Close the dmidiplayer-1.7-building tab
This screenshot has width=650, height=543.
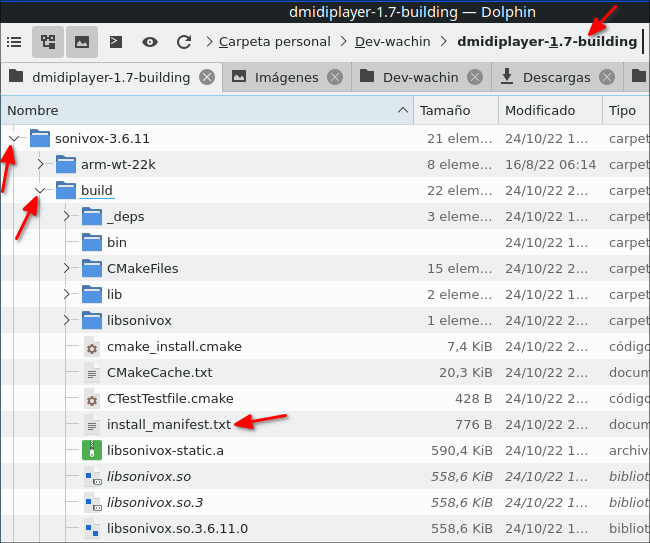pos(207,77)
